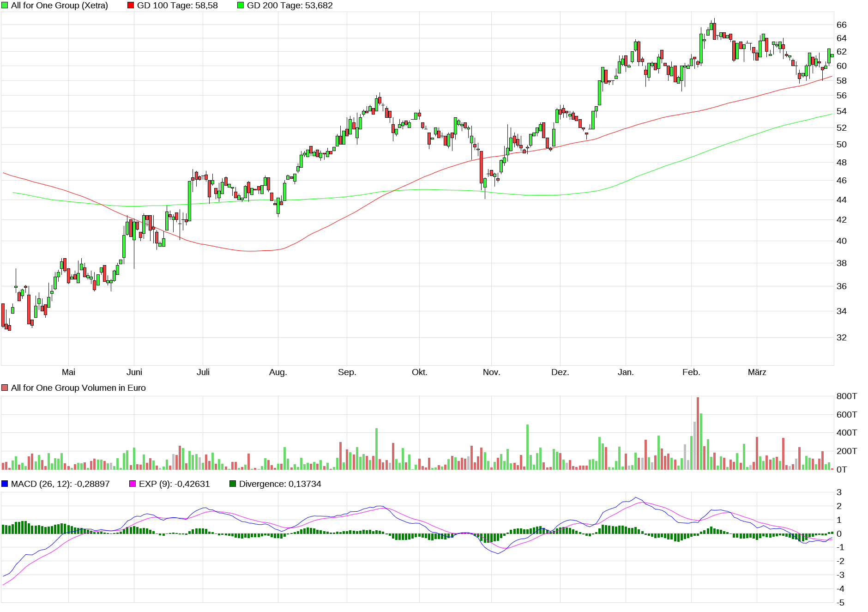Click the blue MACD legend square

(5, 484)
